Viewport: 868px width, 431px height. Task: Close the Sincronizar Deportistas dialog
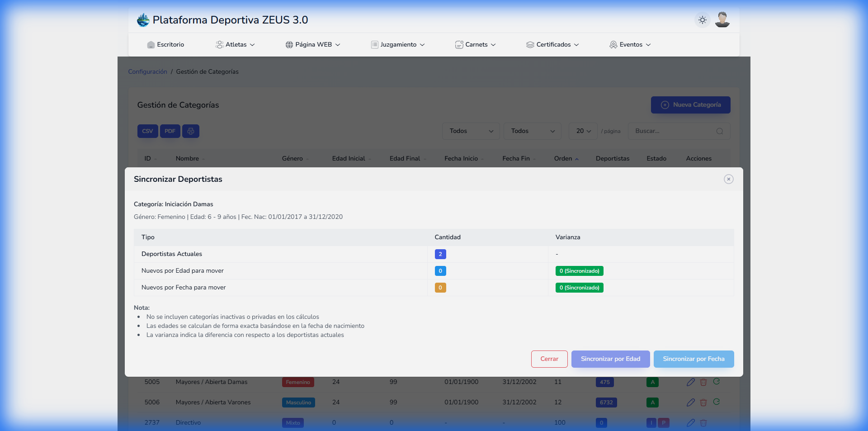[x=728, y=179]
